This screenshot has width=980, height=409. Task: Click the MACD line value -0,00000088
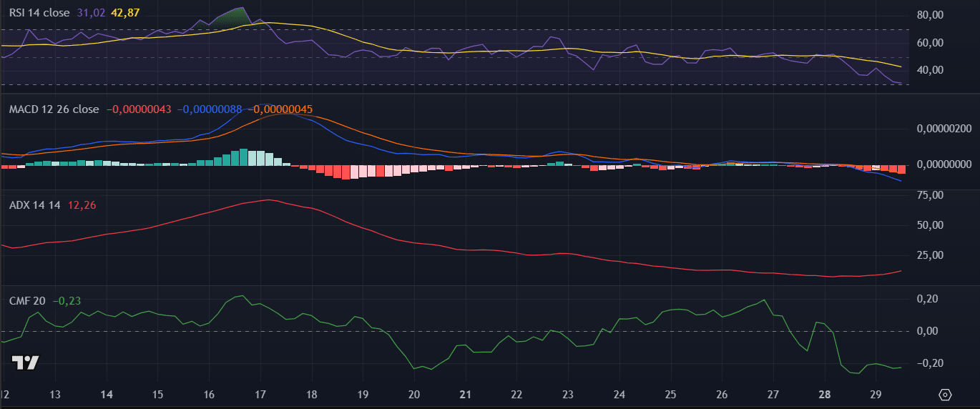[210, 109]
